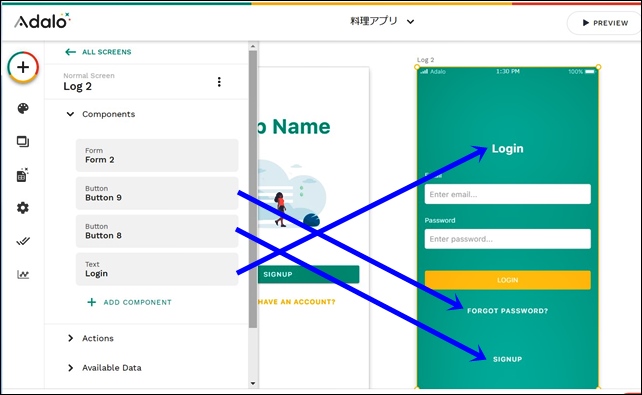Image resolution: width=642 pixels, height=395 pixels.
Task: Expand the Actions section
Action: click(x=70, y=338)
